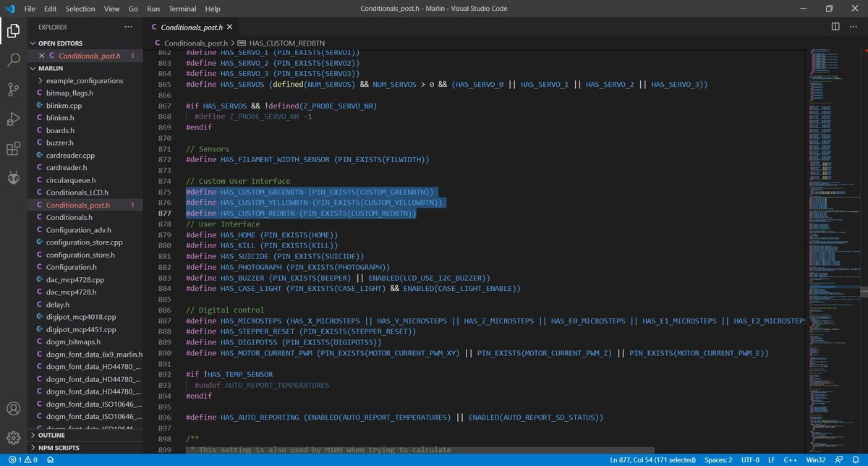
Task: Open the Source Control view
Action: click(x=13, y=90)
